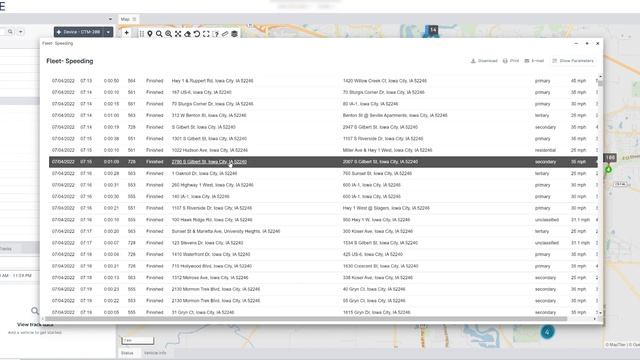Image resolution: width=640 pixels, height=360 pixels.
Task: Open the highlighted 2780 S Gilbert St address link
Action: click(209, 162)
